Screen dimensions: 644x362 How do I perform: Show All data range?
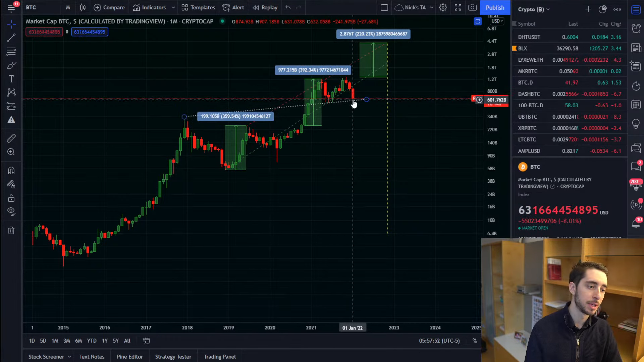(x=127, y=341)
